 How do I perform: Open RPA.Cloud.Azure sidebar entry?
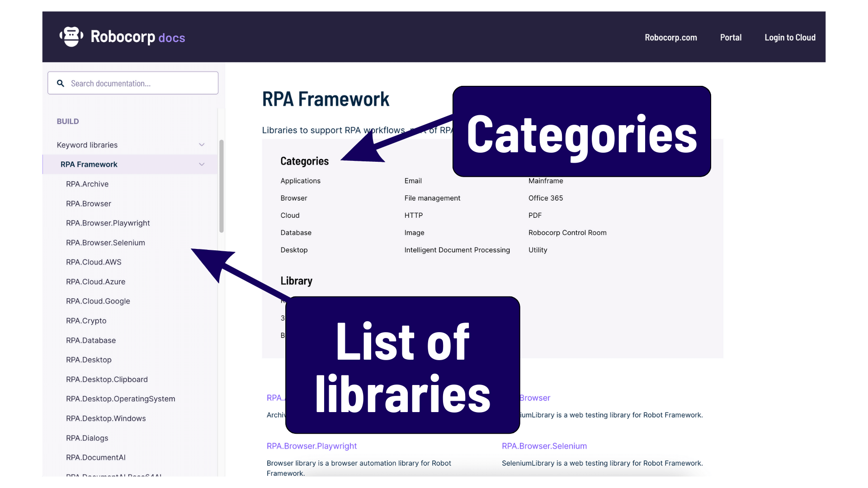click(x=96, y=282)
